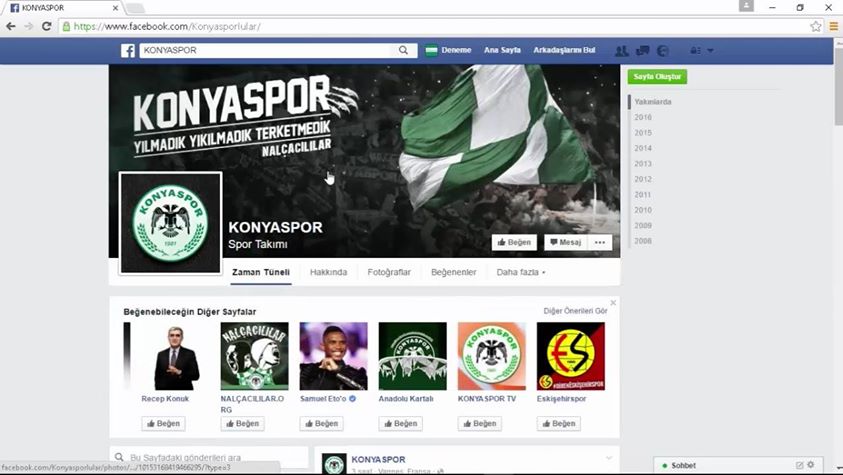843x475 pixels.
Task: Like Recep Konuk with Beğen
Action: (163, 423)
